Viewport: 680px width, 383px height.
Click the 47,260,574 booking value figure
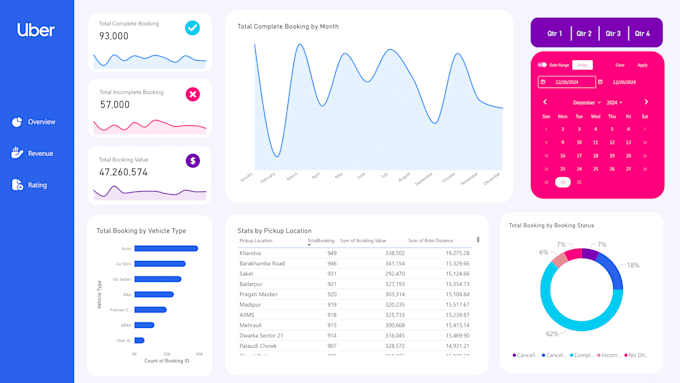click(x=123, y=172)
